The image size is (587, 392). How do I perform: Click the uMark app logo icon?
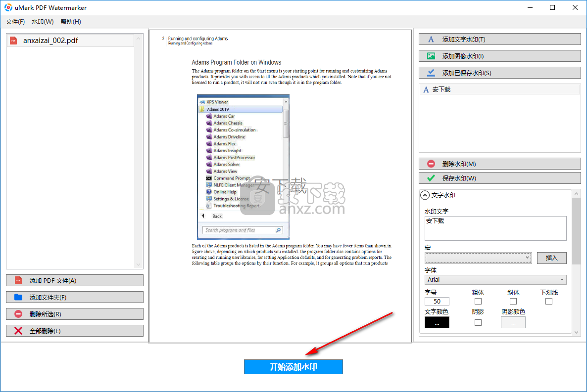coord(8,7)
